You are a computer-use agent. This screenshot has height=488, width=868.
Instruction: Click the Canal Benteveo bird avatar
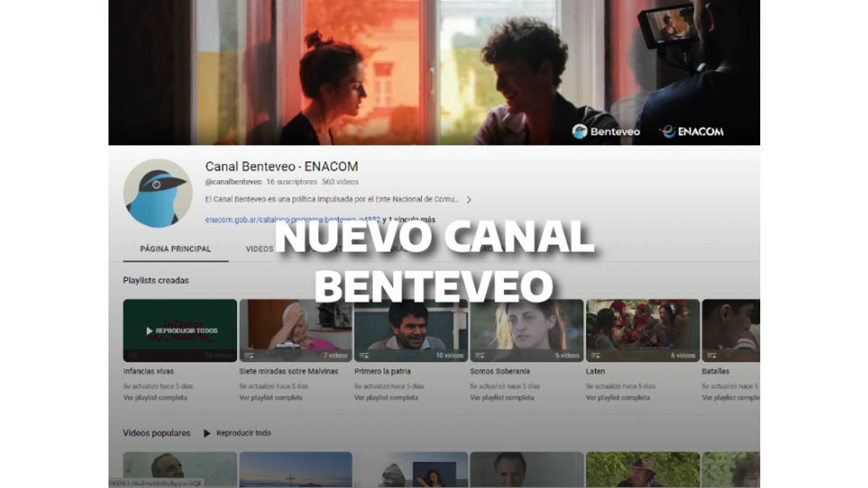pos(158,193)
